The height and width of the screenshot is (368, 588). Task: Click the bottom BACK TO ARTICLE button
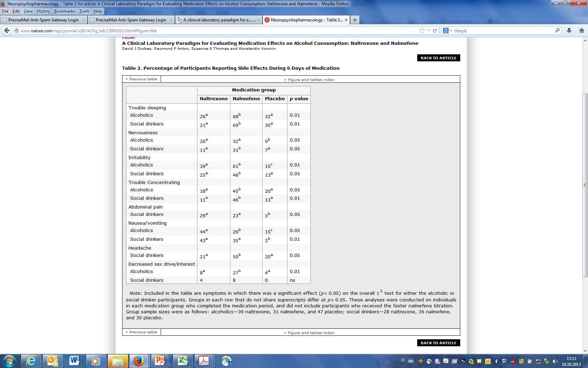coord(438,343)
